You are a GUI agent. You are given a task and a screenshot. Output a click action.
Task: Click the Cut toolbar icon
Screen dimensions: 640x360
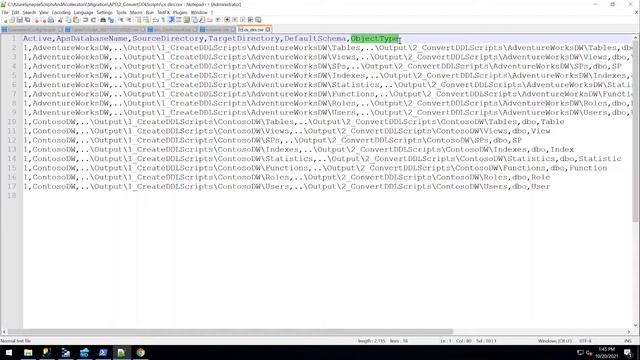(60, 20)
